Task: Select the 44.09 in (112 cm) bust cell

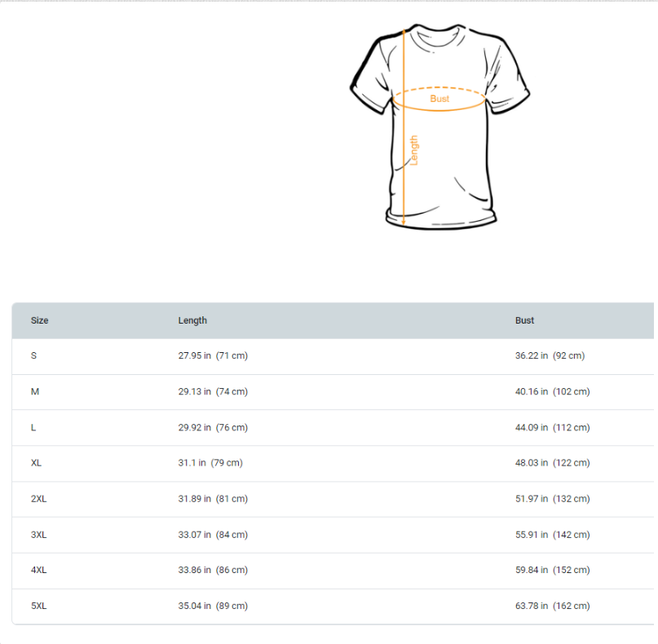Action: [552, 427]
